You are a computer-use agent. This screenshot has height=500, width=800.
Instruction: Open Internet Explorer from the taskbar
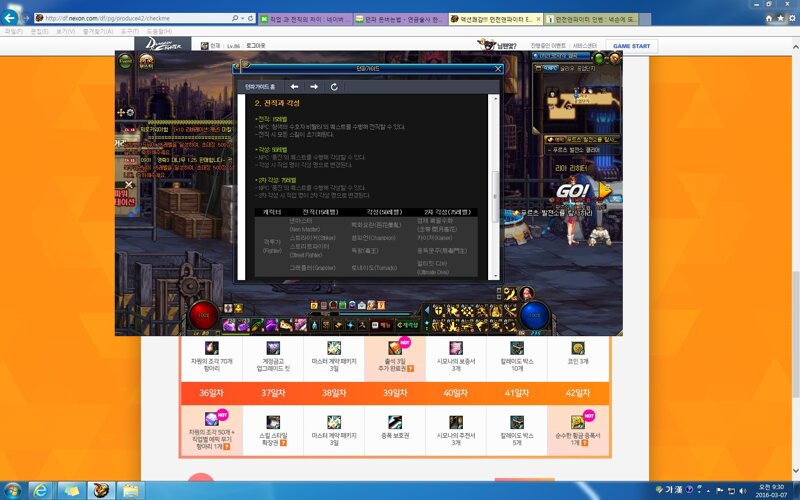[42, 491]
